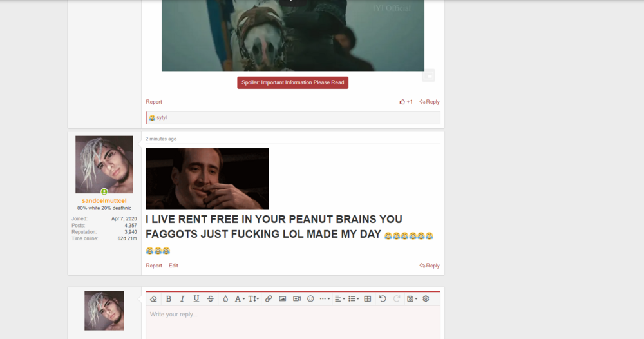Toggle BB code mode with gear icon
This screenshot has height=339, width=644.
tap(426, 299)
